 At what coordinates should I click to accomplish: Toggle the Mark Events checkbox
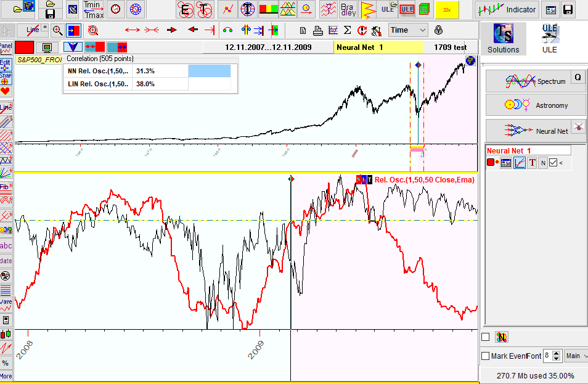(x=485, y=356)
